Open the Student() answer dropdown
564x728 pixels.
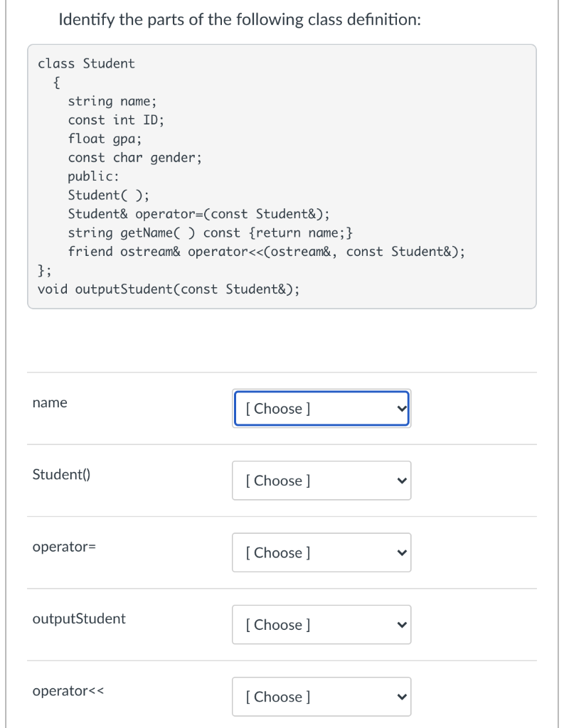tap(321, 481)
